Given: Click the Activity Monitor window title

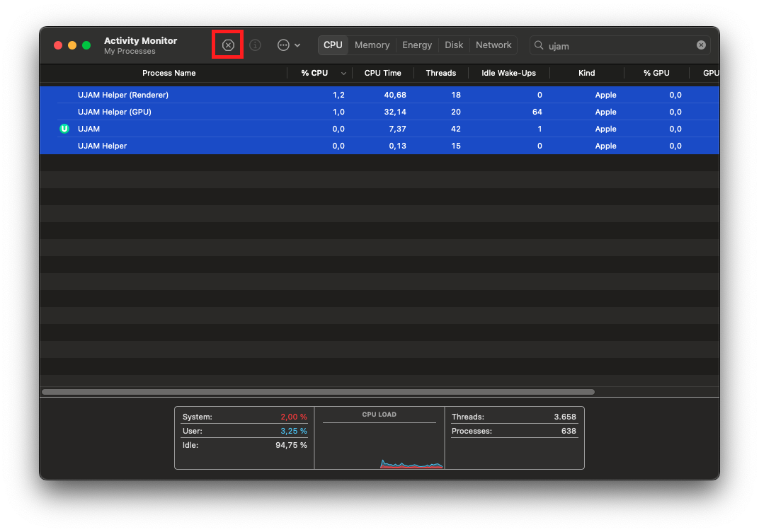Looking at the screenshot, I should pyautogui.click(x=140, y=40).
